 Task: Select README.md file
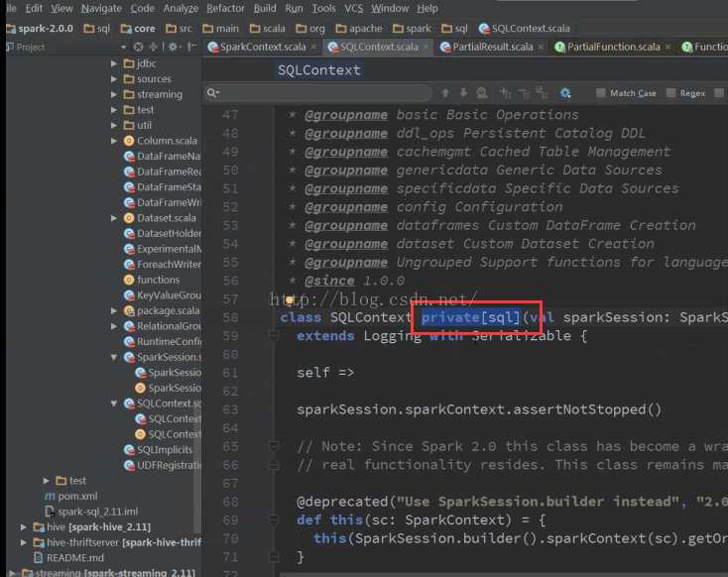(68, 557)
